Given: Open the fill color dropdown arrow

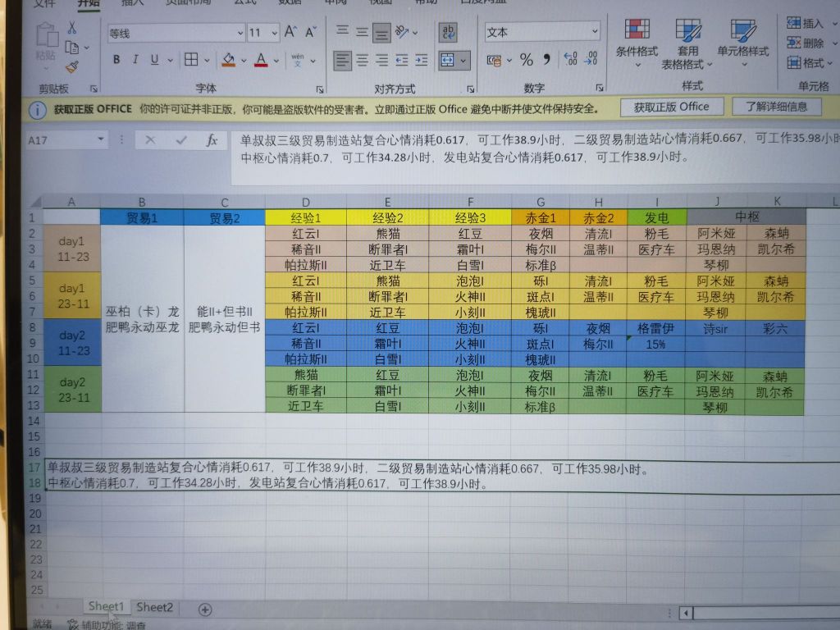Looking at the screenshot, I should click(244, 61).
